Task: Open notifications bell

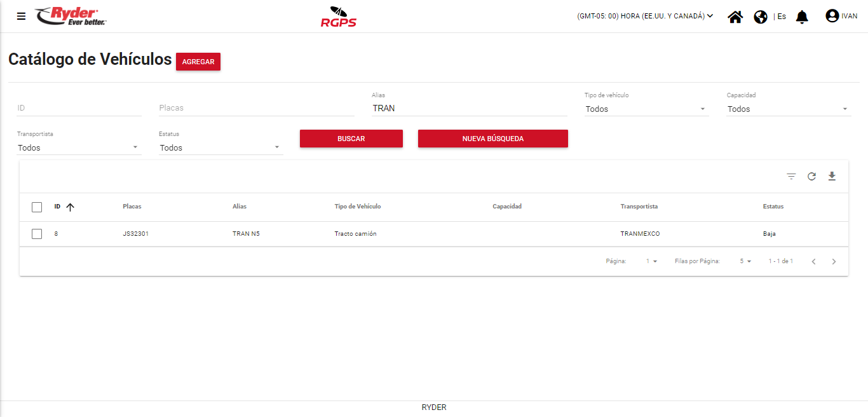Action: (802, 17)
